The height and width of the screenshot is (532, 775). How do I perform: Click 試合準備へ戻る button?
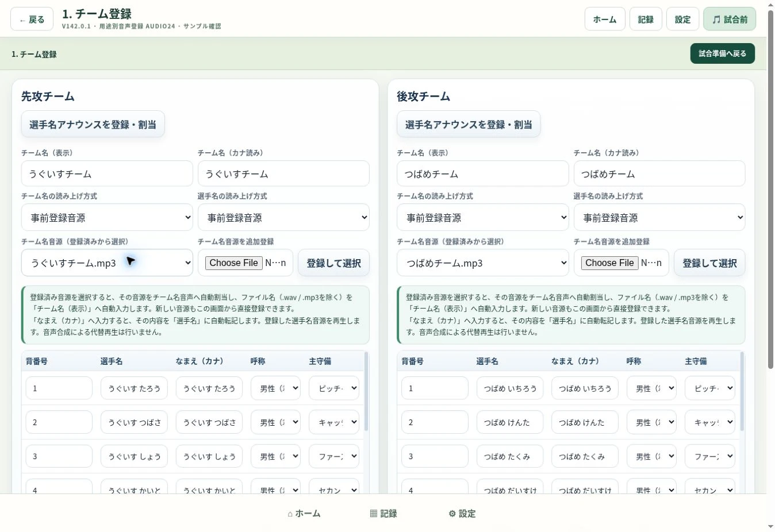[x=723, y=53]
